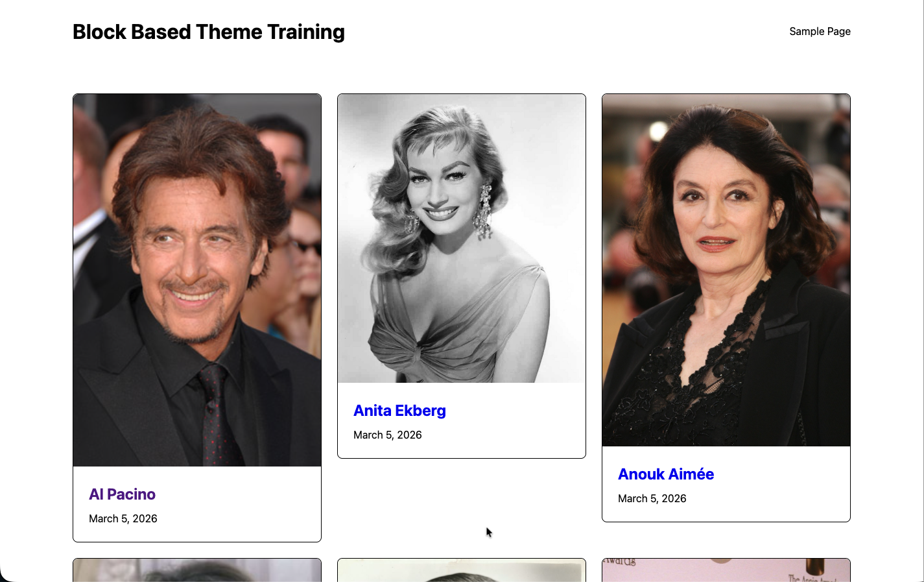The width and height of the screenshot is (924, 582).
Task: Open the Anouk Aimée post link
Action: click(665, 474)
